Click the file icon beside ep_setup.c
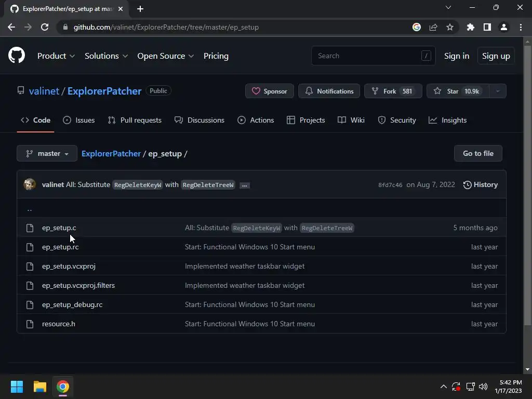Viewport: 532px width, 399px height. coord(30,228)
